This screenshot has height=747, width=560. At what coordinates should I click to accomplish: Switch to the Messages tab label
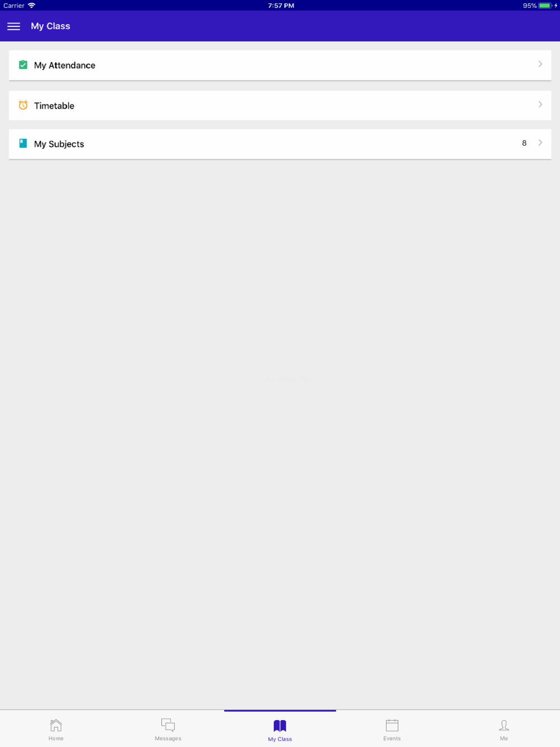pyautogui.click(x=168, y=739)
